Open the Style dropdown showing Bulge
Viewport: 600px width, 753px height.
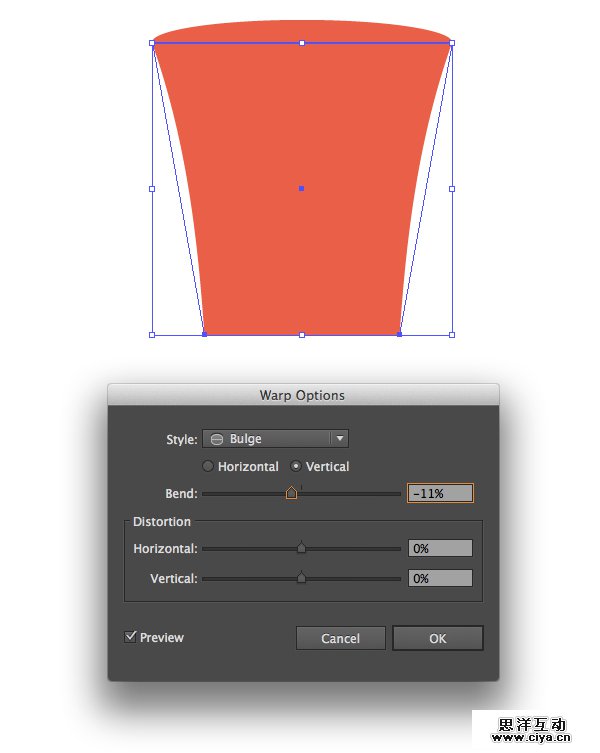point(267,439)
